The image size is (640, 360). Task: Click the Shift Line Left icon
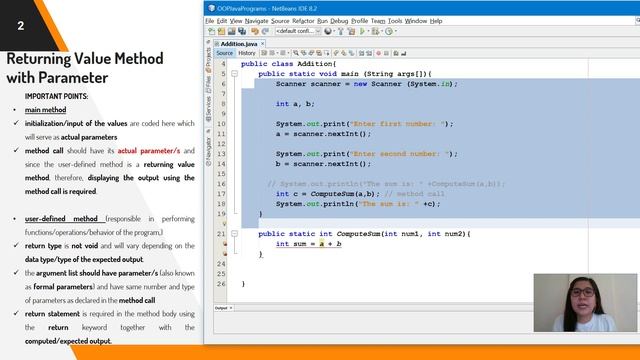[361, 53]
